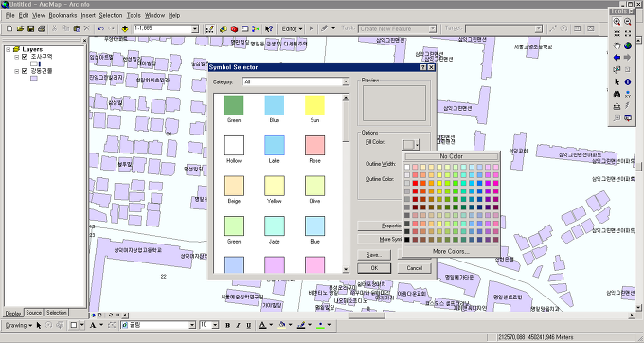Click the Save... button

(x=374, y=255)
